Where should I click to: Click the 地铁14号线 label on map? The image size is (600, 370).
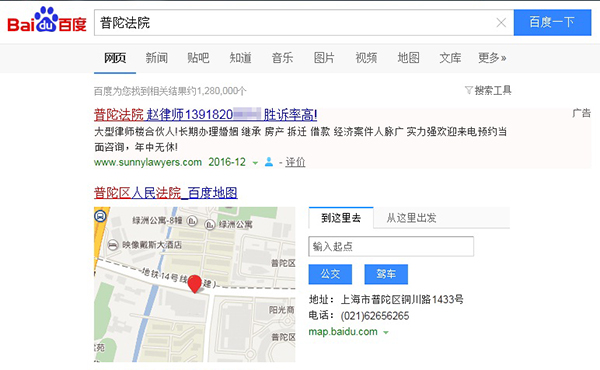click(165, 275)
